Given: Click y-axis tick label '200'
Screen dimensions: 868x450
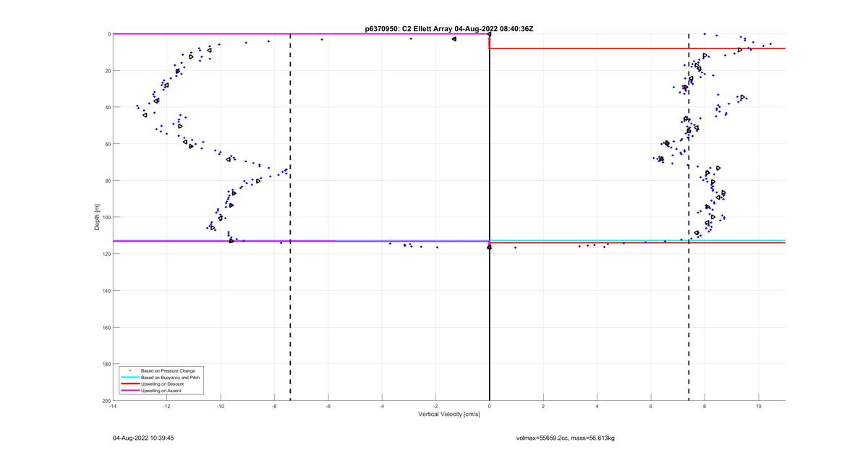Looking at the screenshot, I should (106, 401).
